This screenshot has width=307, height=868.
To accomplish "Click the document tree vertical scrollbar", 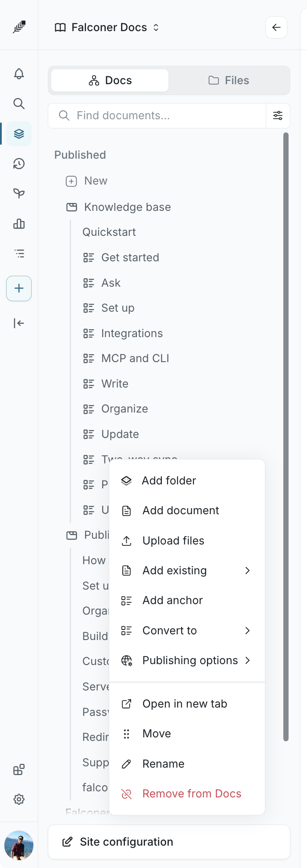I will [286, 437].
